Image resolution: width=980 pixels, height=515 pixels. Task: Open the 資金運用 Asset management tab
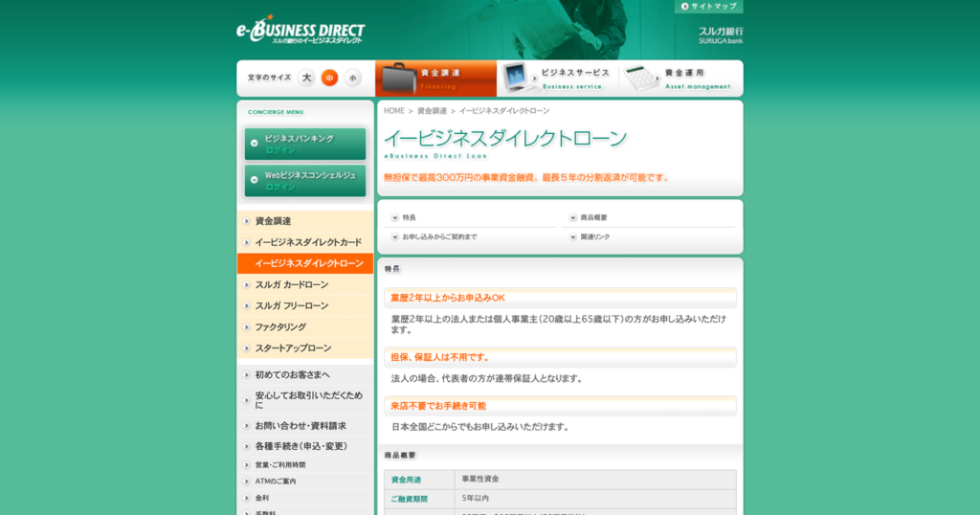tap(680, 78)
